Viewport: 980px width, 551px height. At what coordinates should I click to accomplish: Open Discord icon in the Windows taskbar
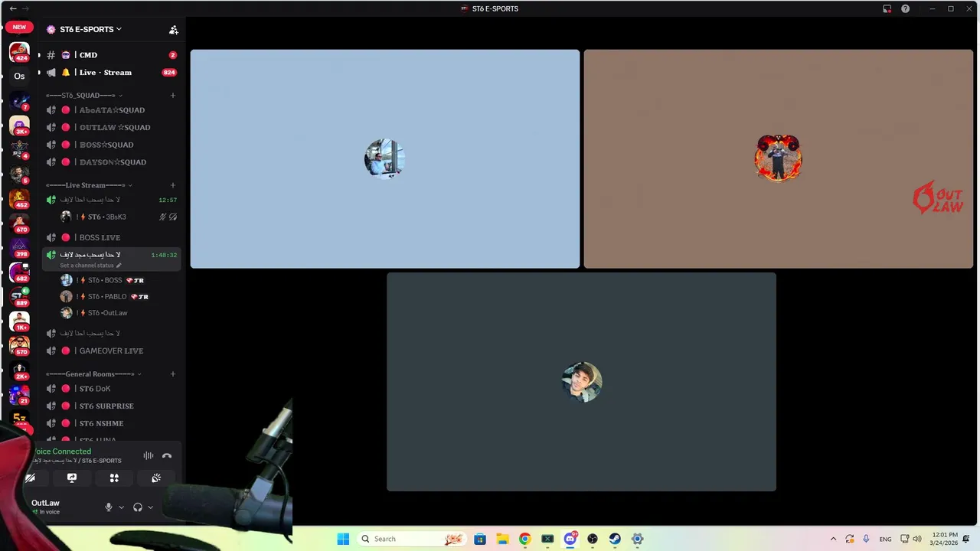(x=570, y=539)
